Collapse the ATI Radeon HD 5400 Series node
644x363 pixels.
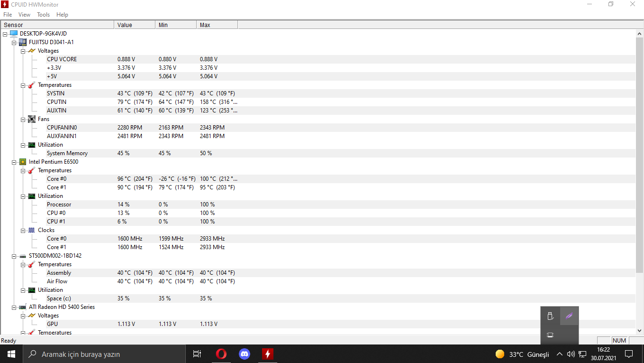(x=14, y=307)
